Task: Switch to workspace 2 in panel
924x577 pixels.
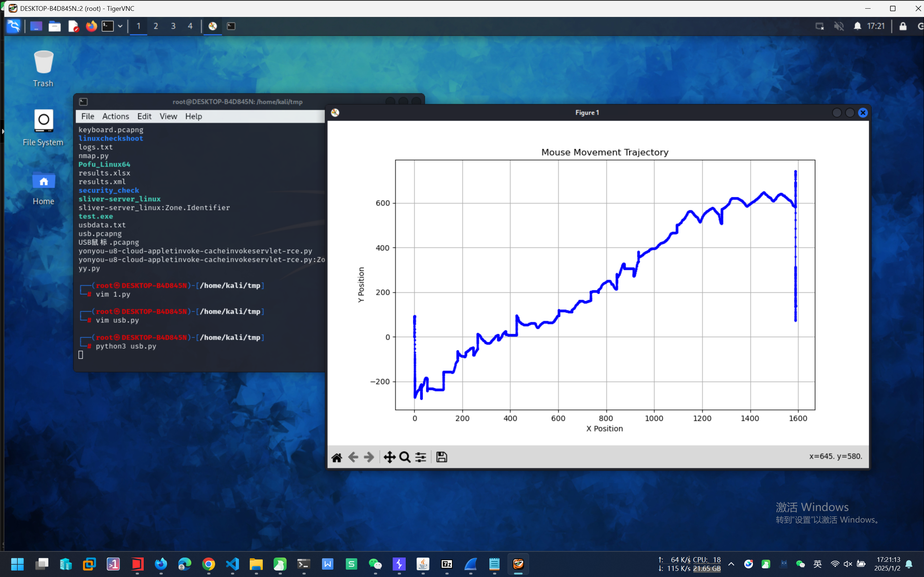Action: [156, 26]
